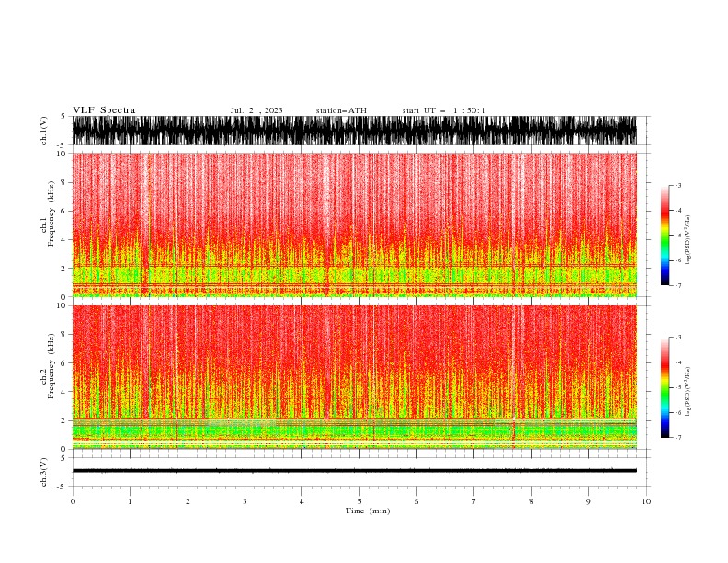Click the 'station=ATH' label
The height and width of the screenshot is (563, 728).
coord(341,110)
